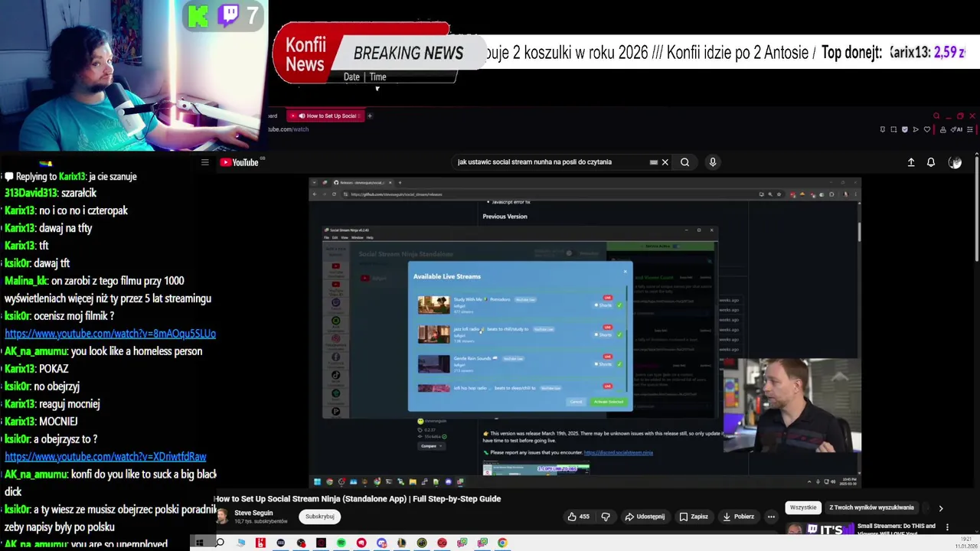Open the Windows Start button

tap(199, 543)
